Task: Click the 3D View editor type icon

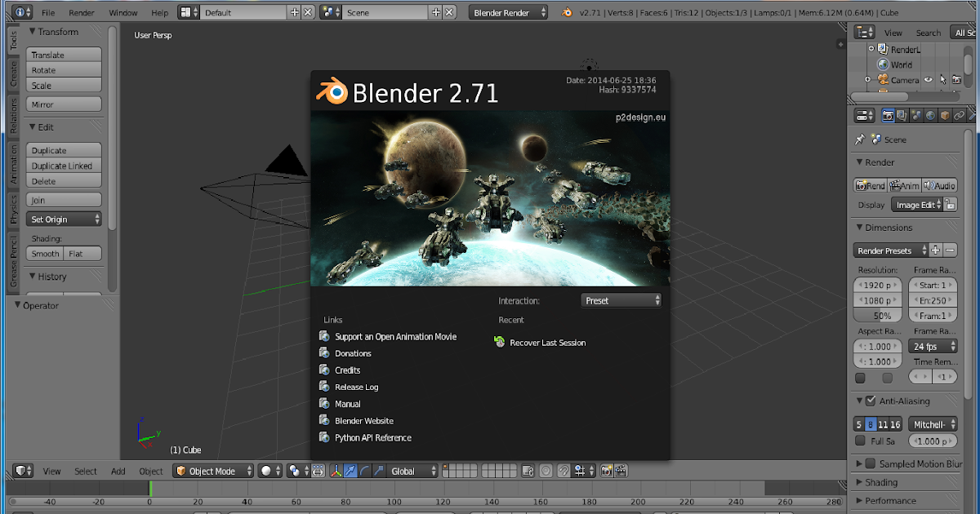Action: [24, 471]
